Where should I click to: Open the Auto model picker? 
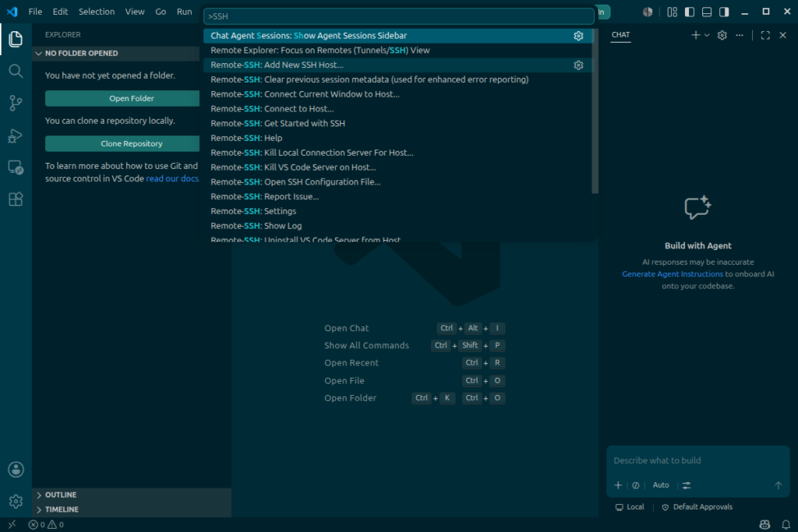(661, 485)
